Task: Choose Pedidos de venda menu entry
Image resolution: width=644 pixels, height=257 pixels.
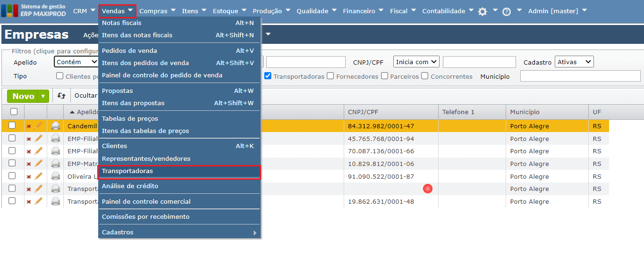Action: [179, 50]
